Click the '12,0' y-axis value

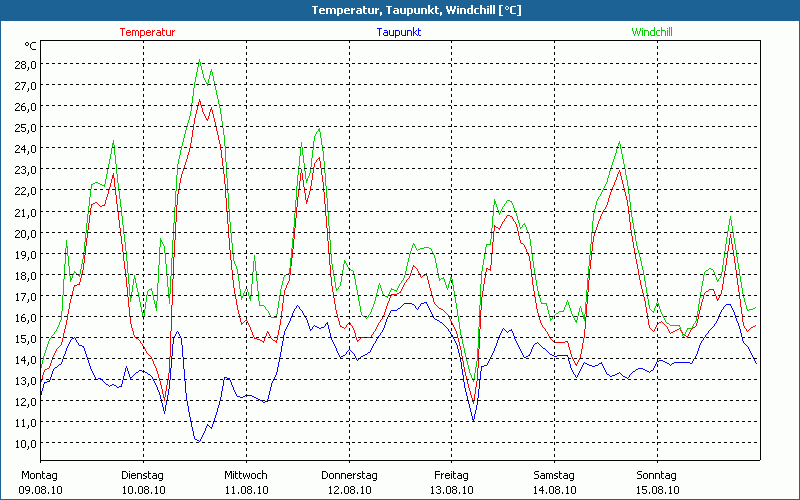click(x=26, y=402)
